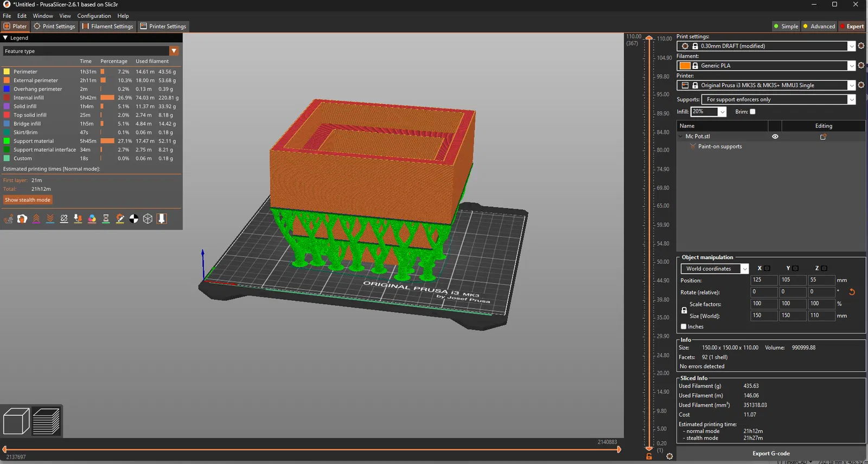Open the View menu

[65, 16]
